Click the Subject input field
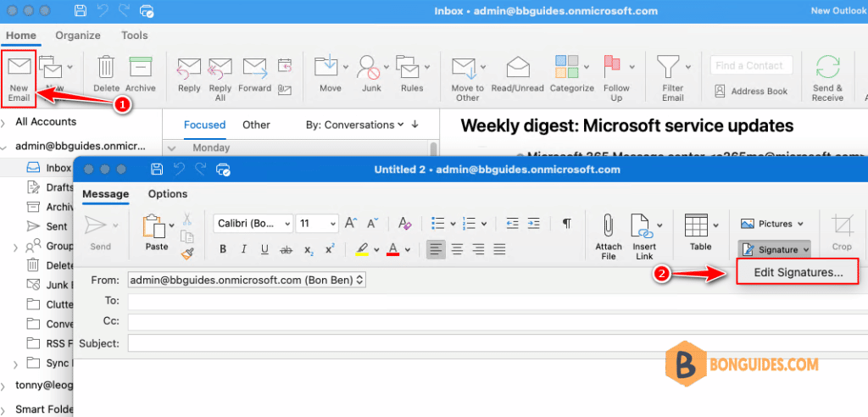This screenshot has height=417, width=868. tap(498, 343)
